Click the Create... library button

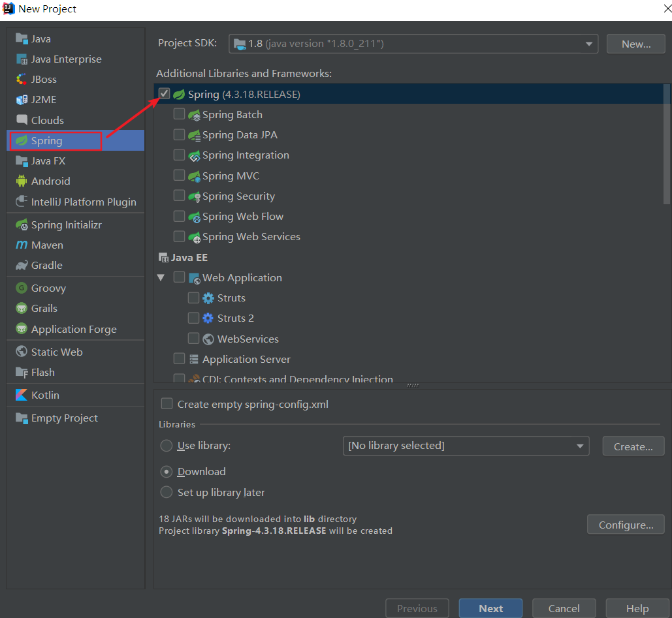(x=633, y=446)
